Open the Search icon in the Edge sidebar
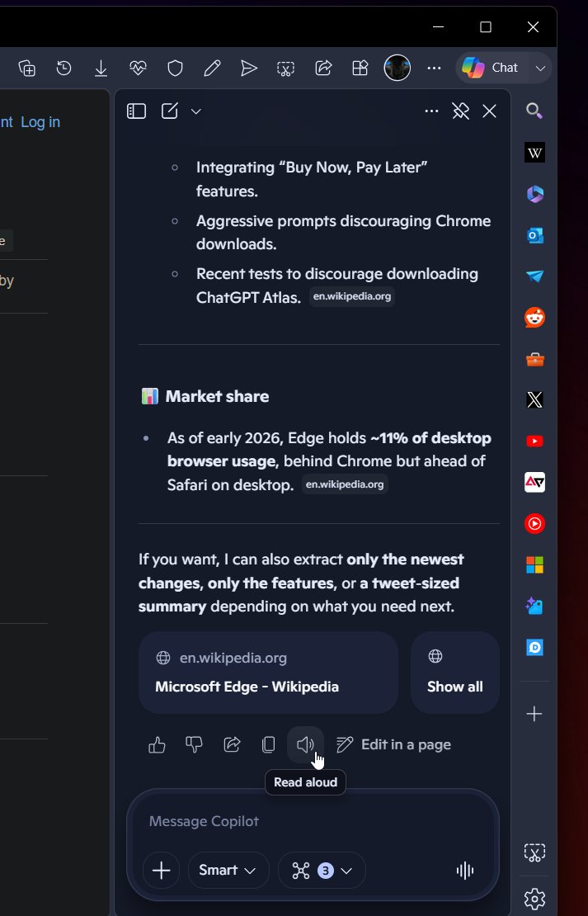This screenshot has width=588, height=916. (x=535, y=111)
